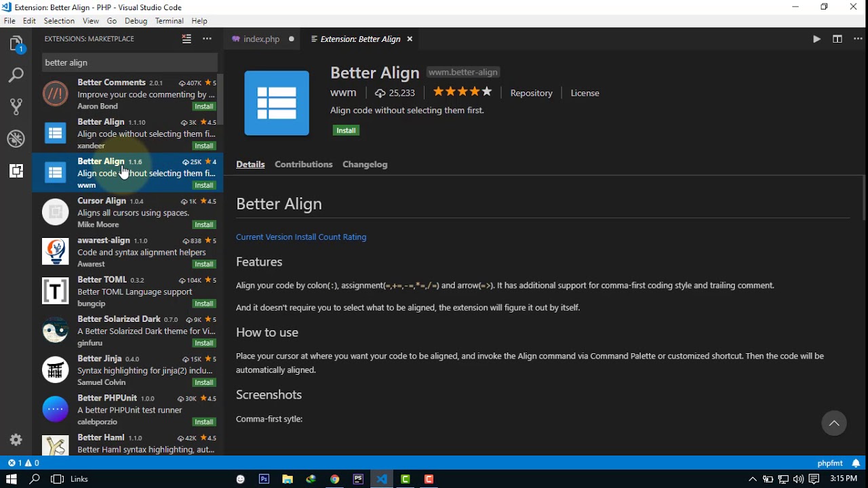Open the View menu
This screenshot has width=868, height=488.
[91, 21]
